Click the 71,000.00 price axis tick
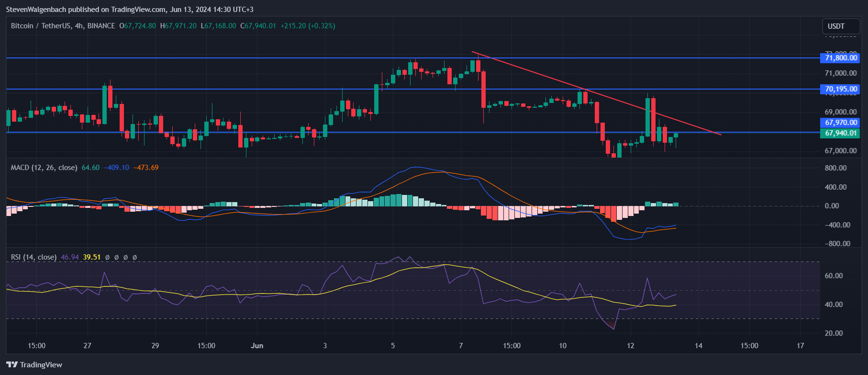Viewport: 868px width, 375px height. 841,73
